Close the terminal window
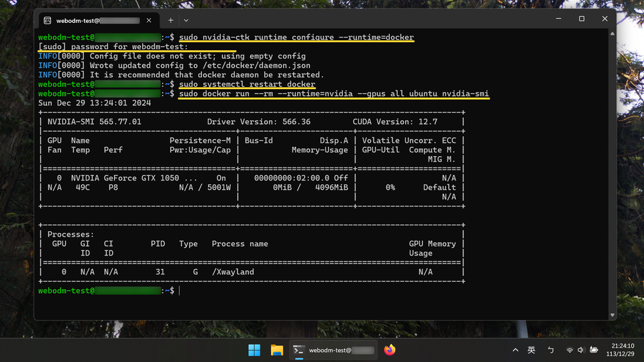This screenshot has height=362, width=644. point(604,19)
